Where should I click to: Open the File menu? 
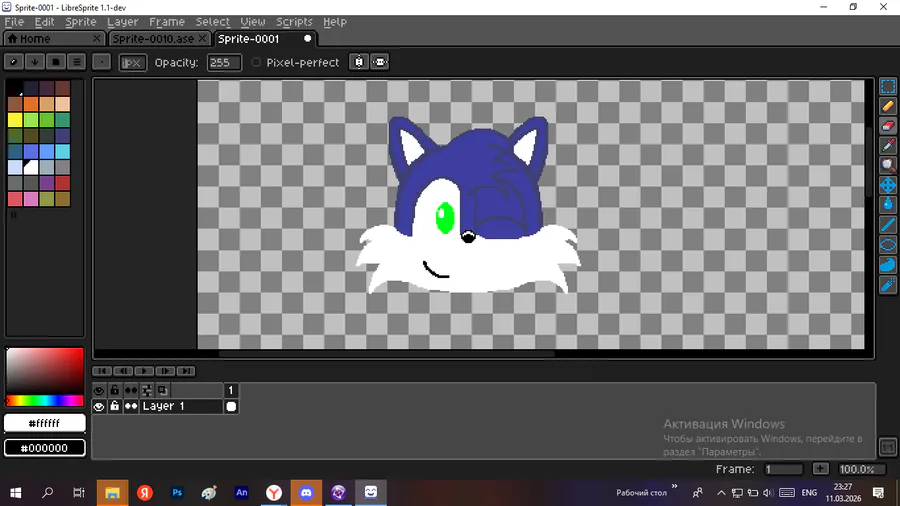coord(14,22)
